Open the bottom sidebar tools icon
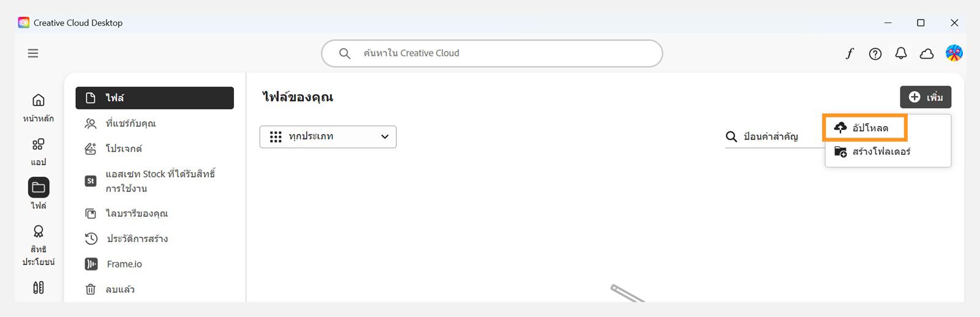980x317 pixels. [38, 288]
